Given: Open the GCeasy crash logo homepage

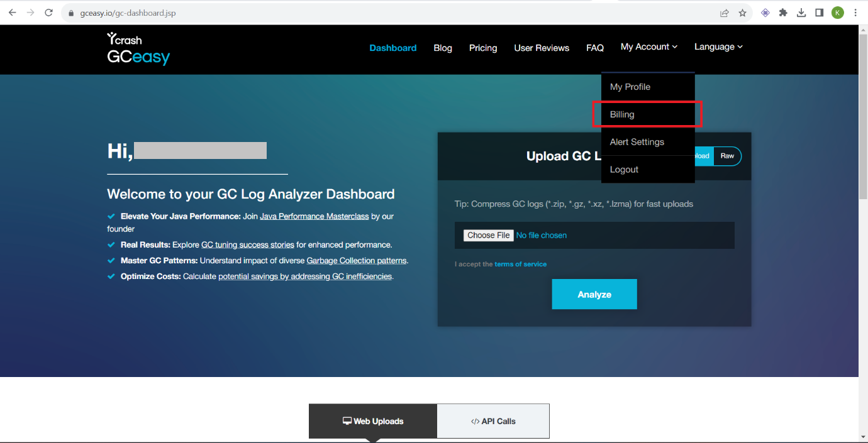Looking at the screenshot, I should pyautogui.click(x=138, y=50).
